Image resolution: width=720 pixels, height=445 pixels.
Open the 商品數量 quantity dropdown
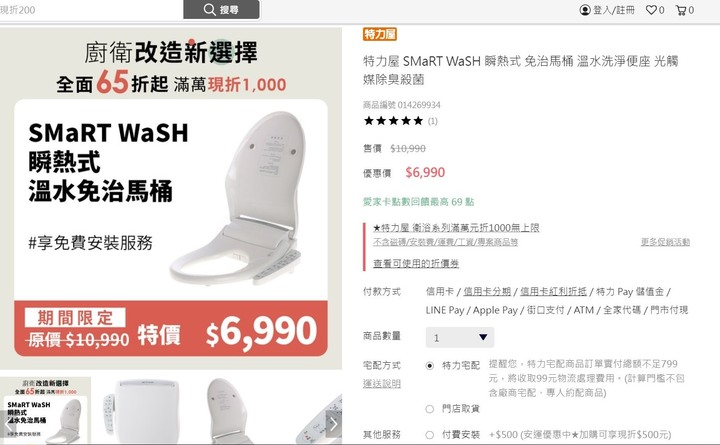(460, 338)
